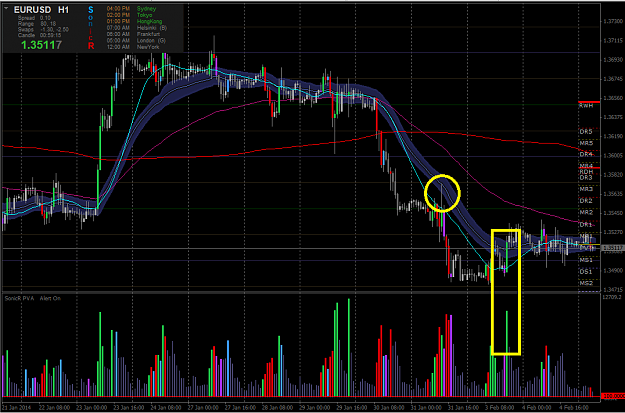Select the RDH level label
625x413 pixels.
tap(586, 171)
